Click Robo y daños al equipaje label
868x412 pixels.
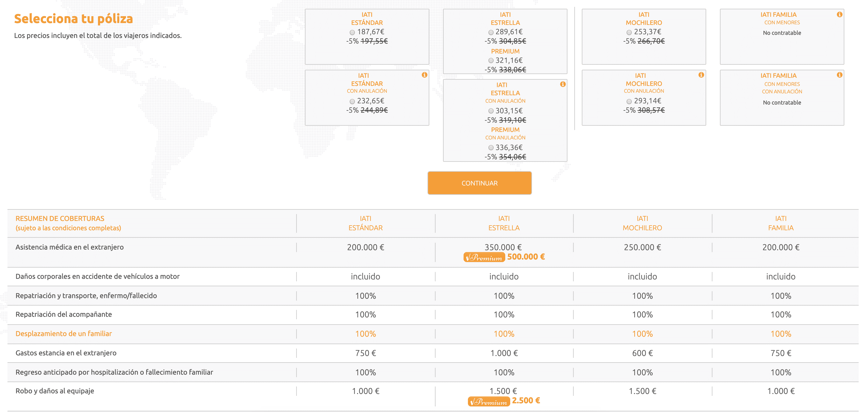coord(55,391)
